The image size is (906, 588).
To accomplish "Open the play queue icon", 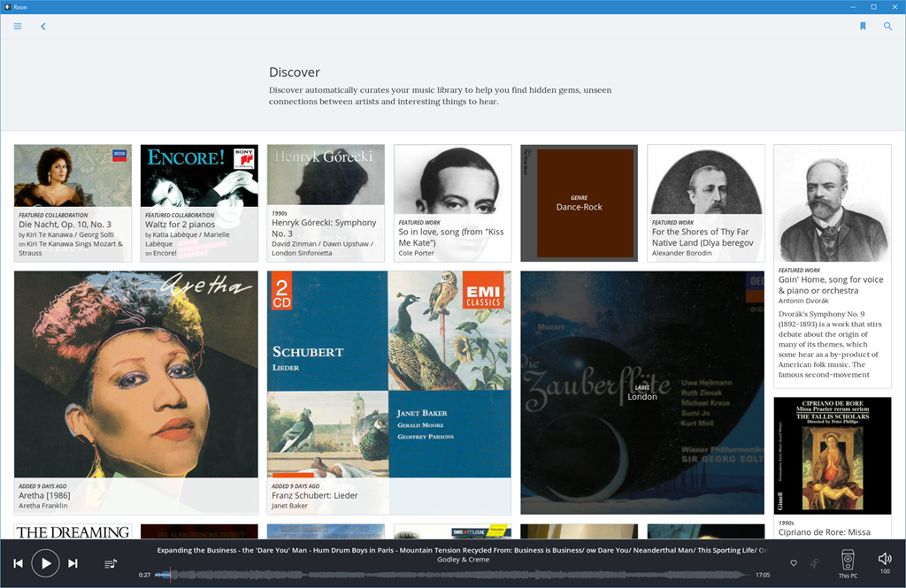I will click(x=111, y=563).
